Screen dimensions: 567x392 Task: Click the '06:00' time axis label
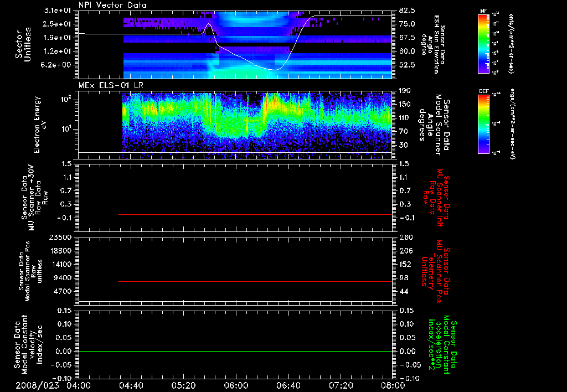click(x=236, y=385)
